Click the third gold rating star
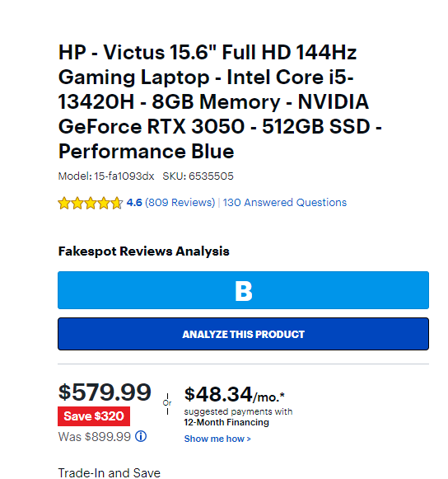 coord(91,203)
